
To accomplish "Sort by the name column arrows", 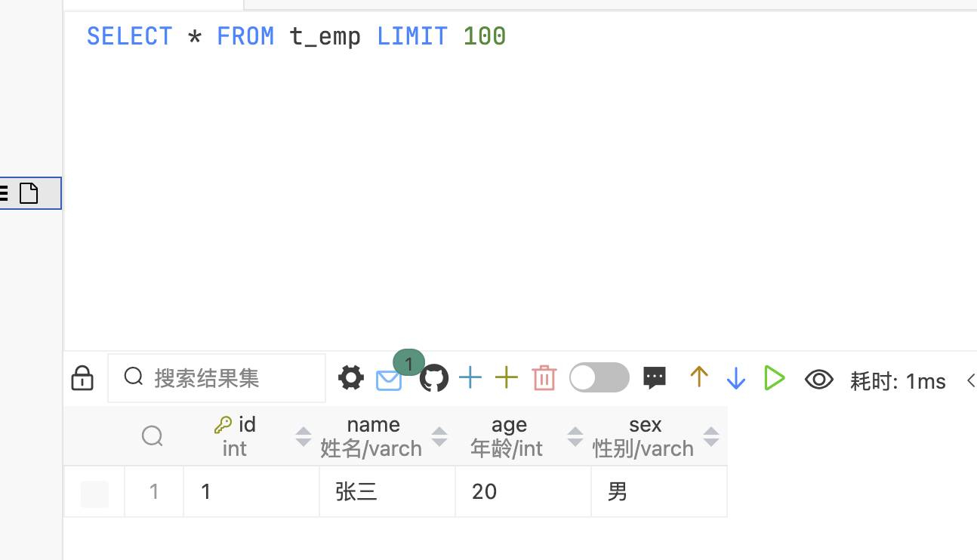I will [x=439, y=436].
